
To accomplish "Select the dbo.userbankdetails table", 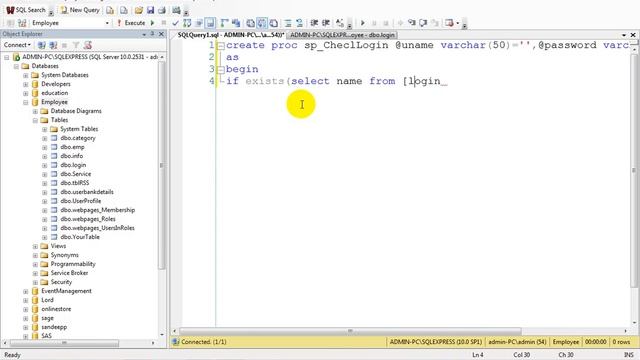I will pos(87,192).
